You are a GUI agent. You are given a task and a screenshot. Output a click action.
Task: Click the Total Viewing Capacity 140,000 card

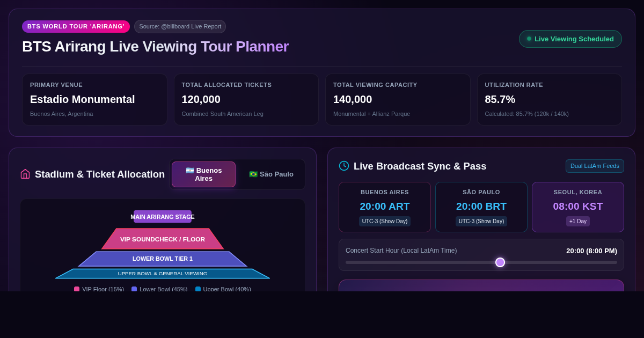398,100
